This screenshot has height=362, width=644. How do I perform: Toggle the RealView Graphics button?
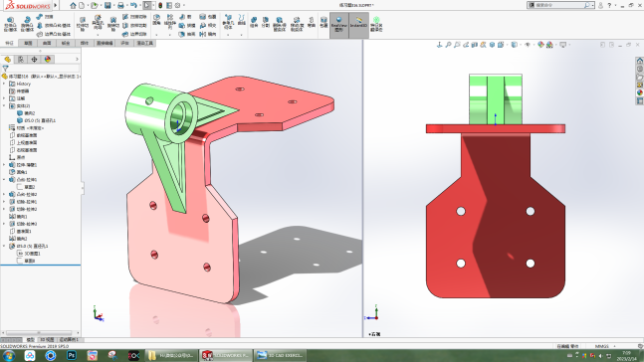(338, 25)
